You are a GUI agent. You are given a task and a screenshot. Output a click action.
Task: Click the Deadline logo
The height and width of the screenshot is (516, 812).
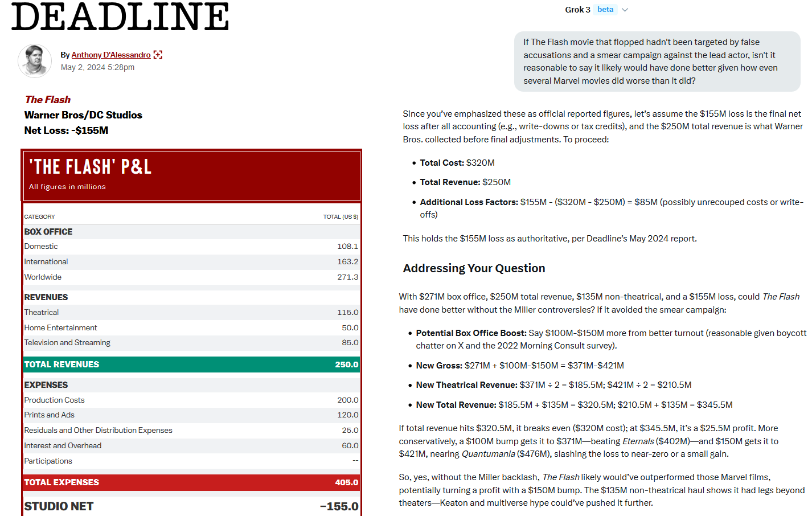tap(120, 17)
